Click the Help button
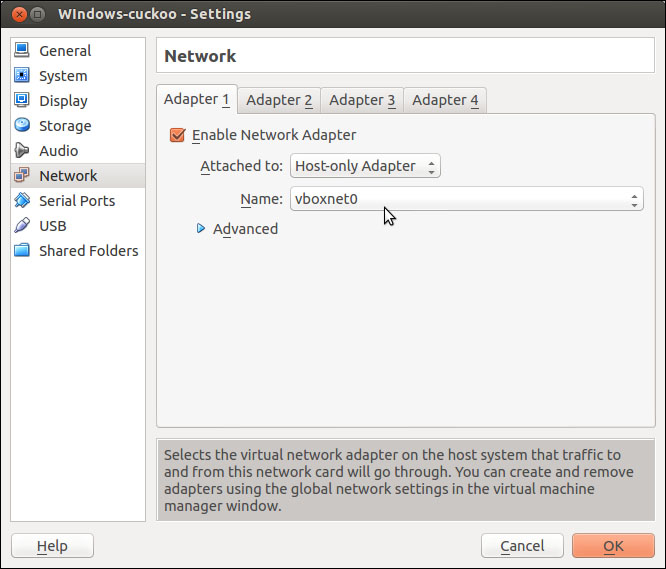This screenshot has width=666, height=569. pyautogui.click(x=52, y=546)
